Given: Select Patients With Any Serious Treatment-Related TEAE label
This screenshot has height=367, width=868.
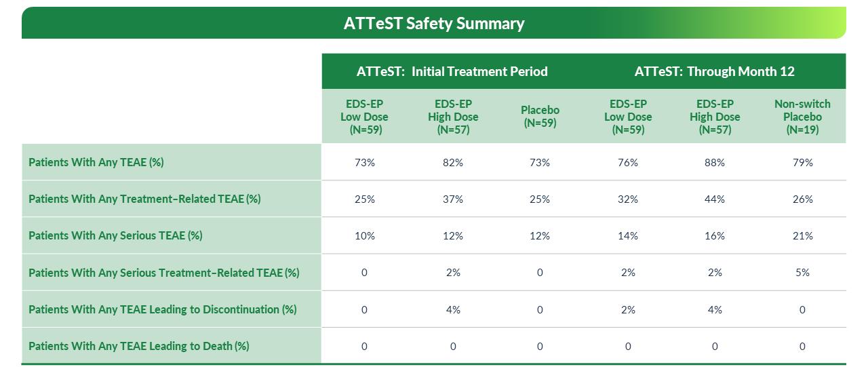Looking at the screenshot, I should (x=163, y=273).
